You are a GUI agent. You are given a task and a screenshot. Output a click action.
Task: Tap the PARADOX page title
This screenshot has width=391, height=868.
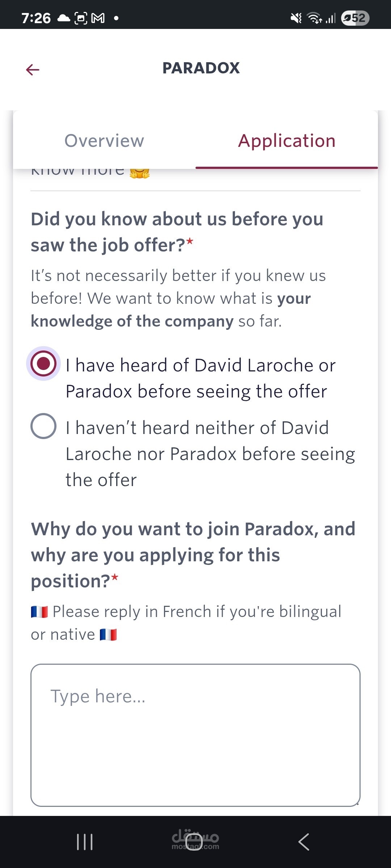(x=201, y=68)
